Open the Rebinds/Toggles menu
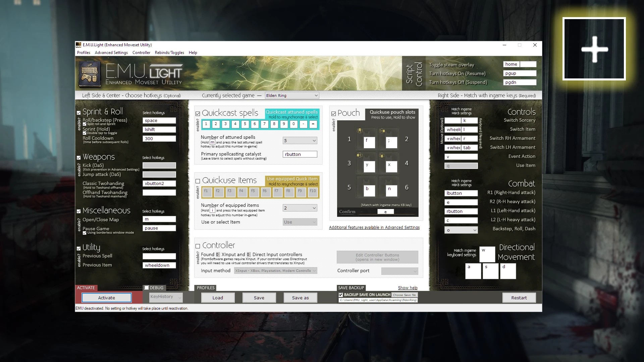This screenshot has width=644, height=362. (x=169, y=53)
